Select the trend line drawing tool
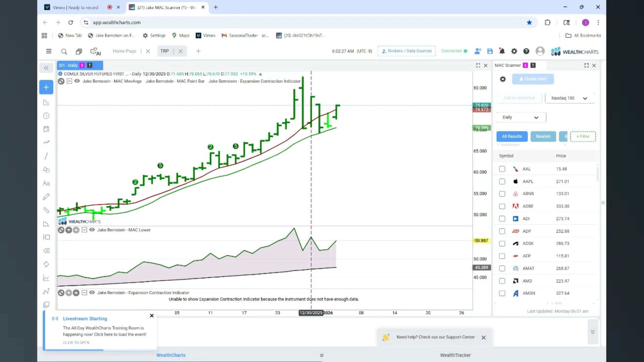Viewport: 644px width, 362px height. coord(46,156)
